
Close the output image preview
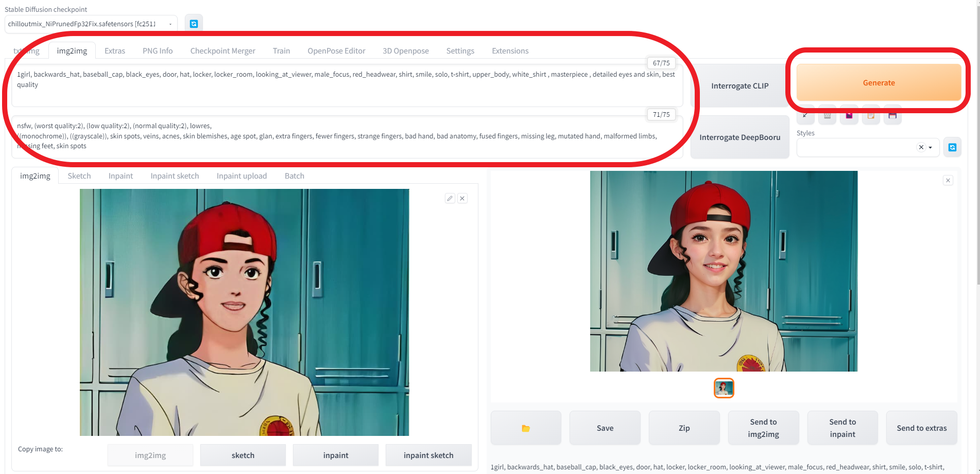point(948,180)
